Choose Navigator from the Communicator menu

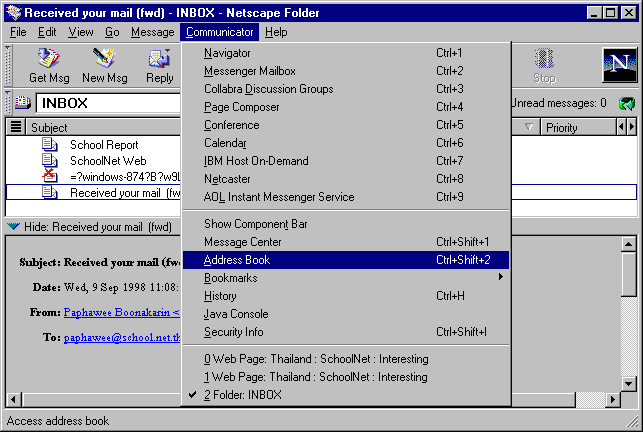coord(346,53)
